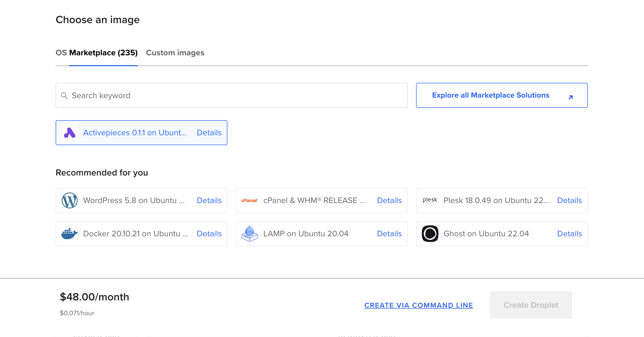This screenshot has height=337, width=644.
Task: Click the external link arrow icon
Action: 571,97
